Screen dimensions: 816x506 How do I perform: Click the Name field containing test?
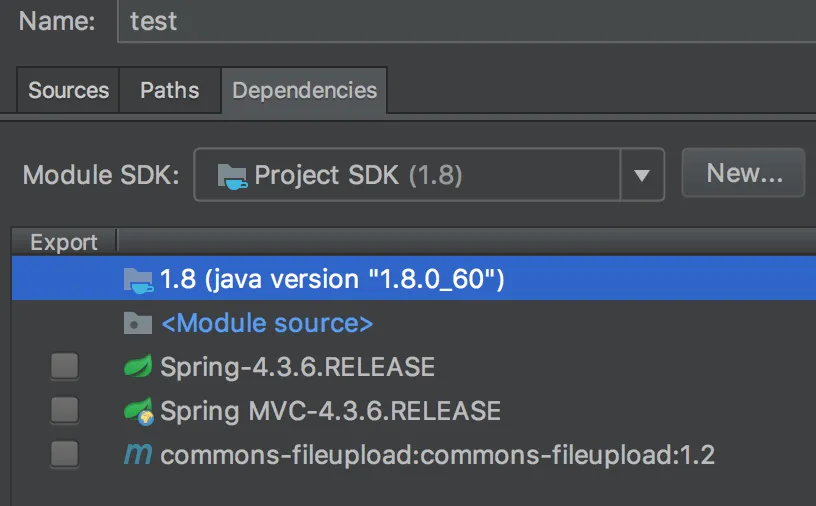click(x=466, y=21)
